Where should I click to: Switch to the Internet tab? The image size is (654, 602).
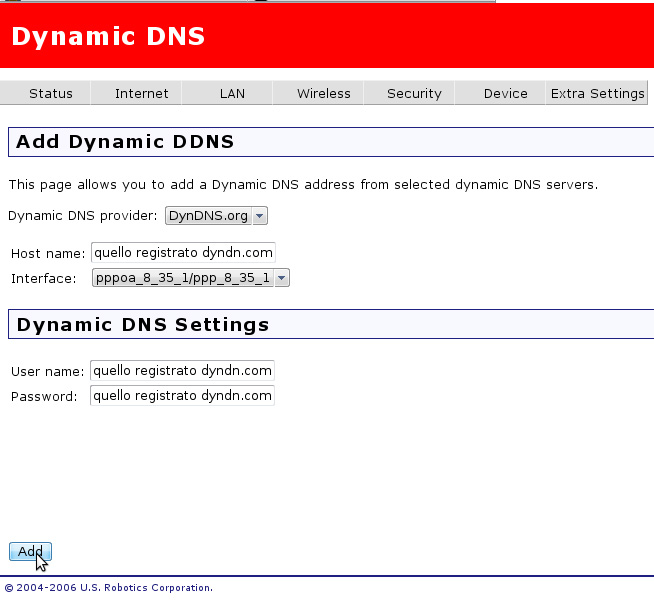(141, 93)
